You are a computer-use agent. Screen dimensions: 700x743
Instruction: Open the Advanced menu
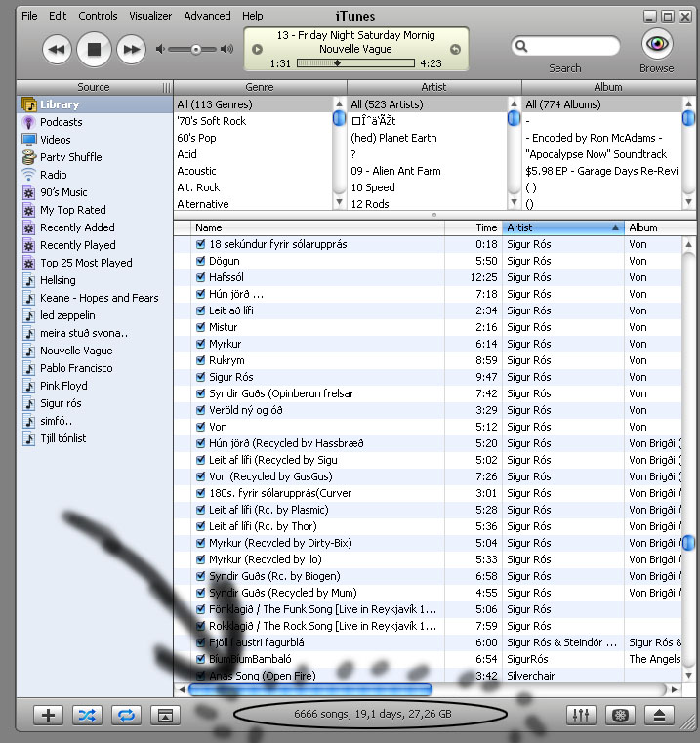(x=207, y=16)
